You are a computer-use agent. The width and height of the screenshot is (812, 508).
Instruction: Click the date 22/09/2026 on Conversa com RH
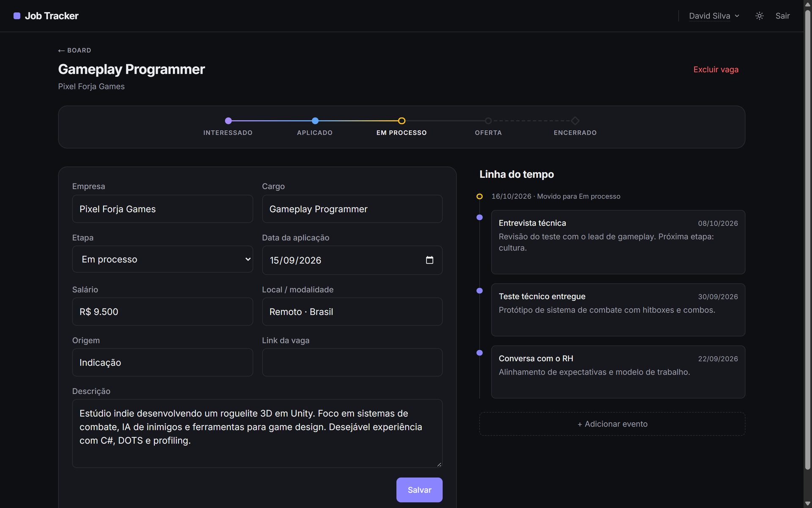pos(718,359)
